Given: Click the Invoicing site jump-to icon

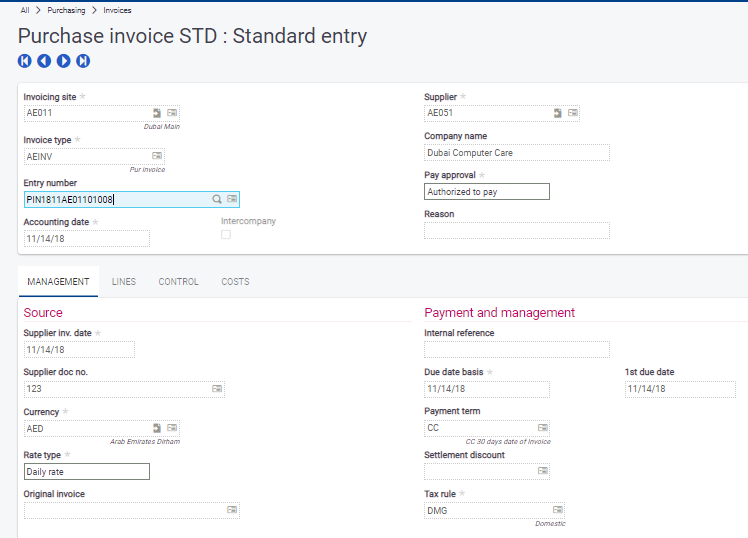Looking at the screenshot, I should click(157, 113).
